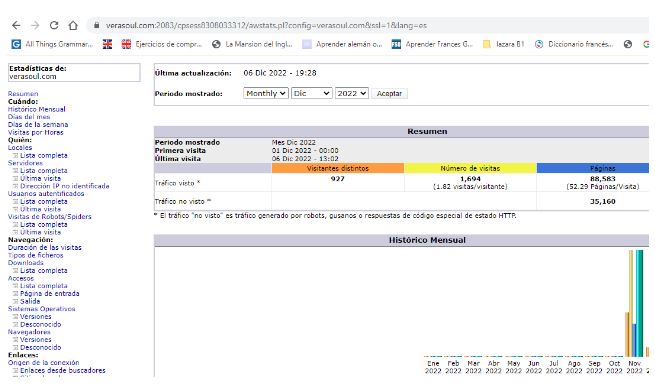Viewport: 655px width, 388px height.
Task: Open Usuarios autentificados link
Action: 46,193
